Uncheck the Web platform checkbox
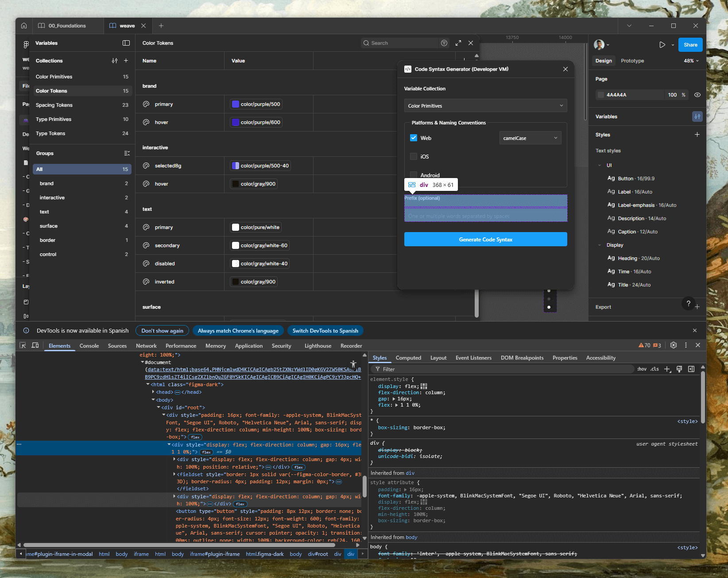Screen dimensions: 728x578 (414, 138)
